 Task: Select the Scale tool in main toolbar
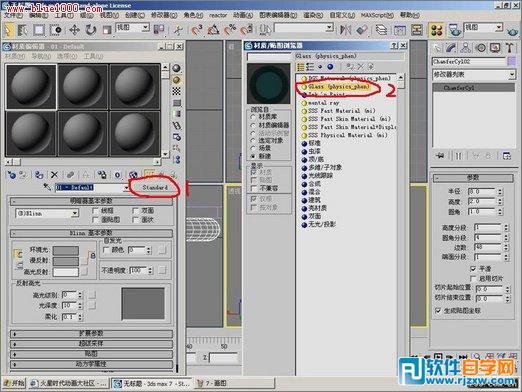click(106, 30)
